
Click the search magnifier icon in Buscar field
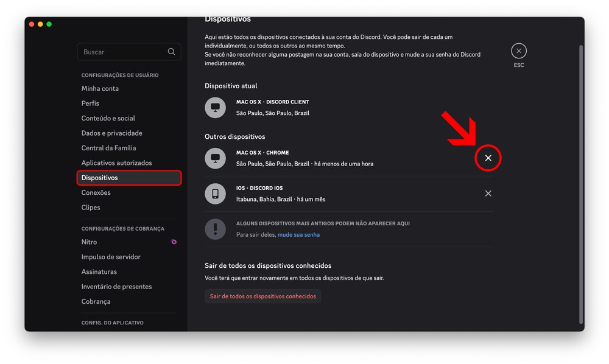(x=171, y=52)
